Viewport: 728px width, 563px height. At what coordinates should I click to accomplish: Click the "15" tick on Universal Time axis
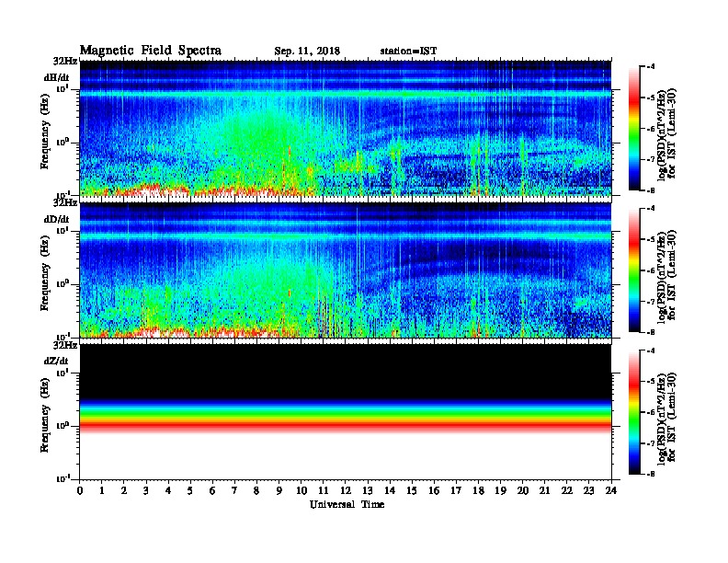[x=412, y=491]
